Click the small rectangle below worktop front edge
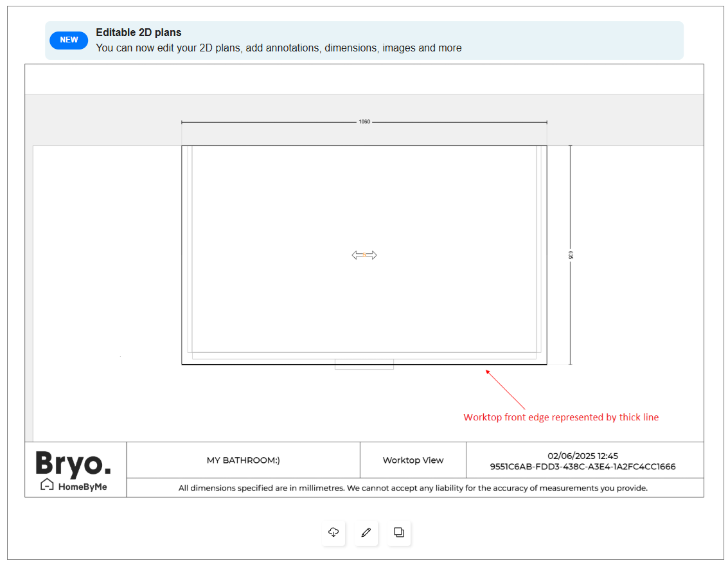728x567 pixels. 364,368
